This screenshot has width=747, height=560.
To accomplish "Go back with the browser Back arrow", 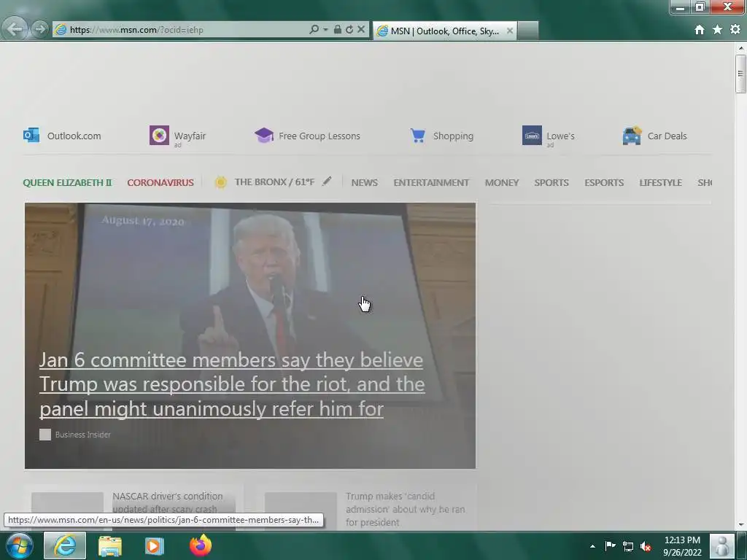I will pyautogui.click(x=15, y=29).
